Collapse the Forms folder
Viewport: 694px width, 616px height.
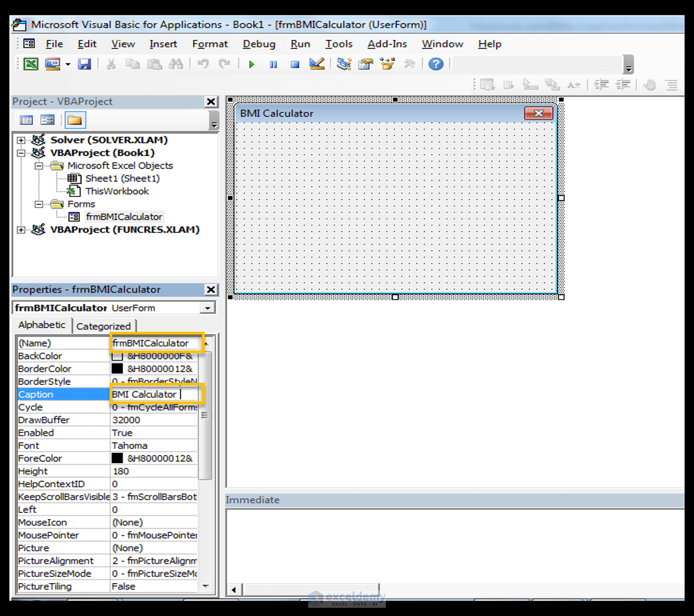tap(39, 204)
